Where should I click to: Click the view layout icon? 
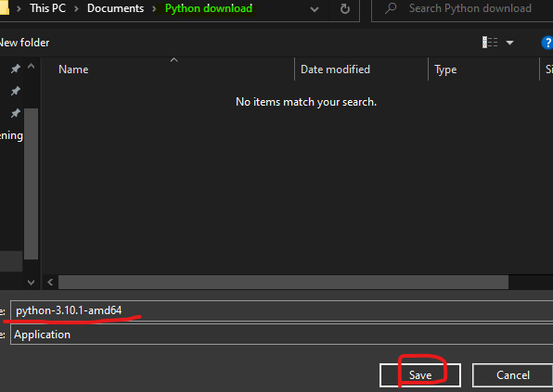[x=490, y=43]
